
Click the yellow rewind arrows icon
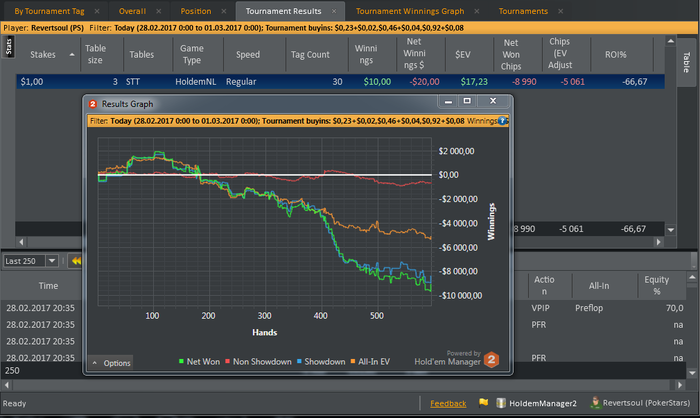(x=76, y=261)
